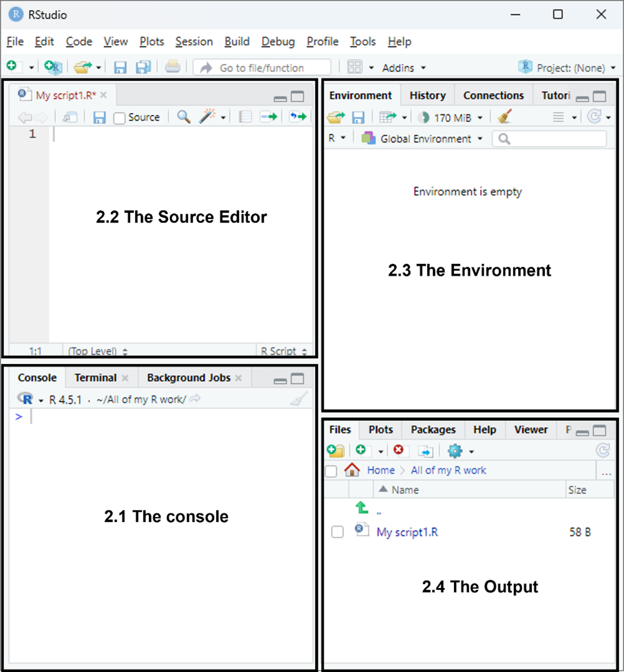Viewport: 624px width, 672px height.
Task: Create a new folder in Files pane
Action: 335,451
